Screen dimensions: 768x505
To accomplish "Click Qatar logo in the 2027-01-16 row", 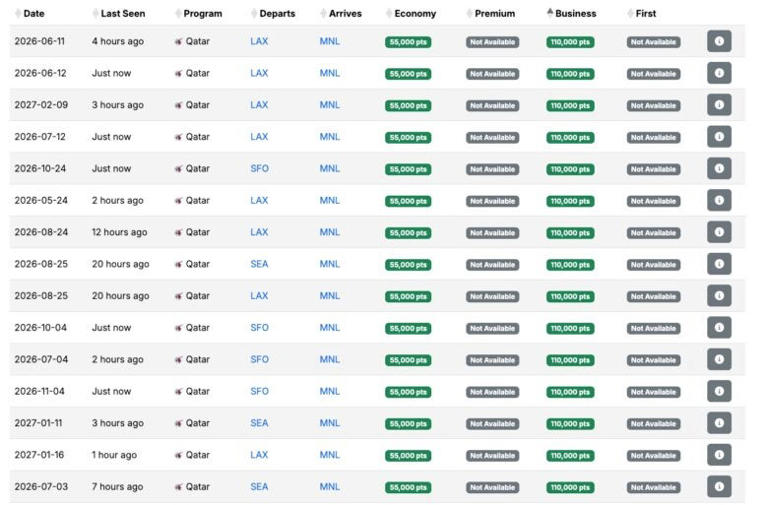I will click(x=178, y=456).
